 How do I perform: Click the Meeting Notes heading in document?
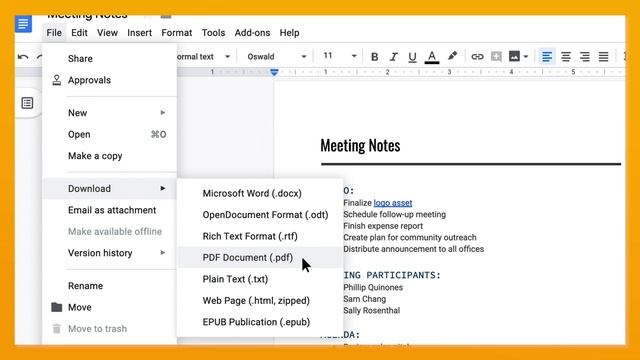point(360,146)
